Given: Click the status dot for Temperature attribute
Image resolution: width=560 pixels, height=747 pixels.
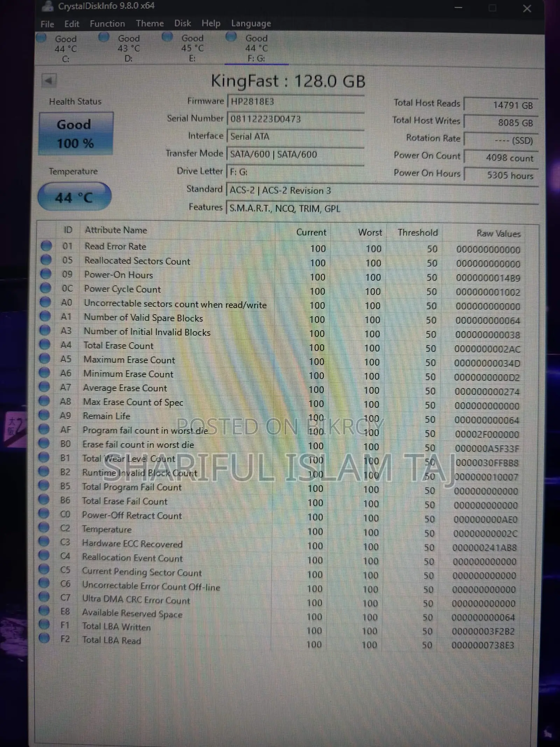Looking at the screenshot, I should click(44, 527).
